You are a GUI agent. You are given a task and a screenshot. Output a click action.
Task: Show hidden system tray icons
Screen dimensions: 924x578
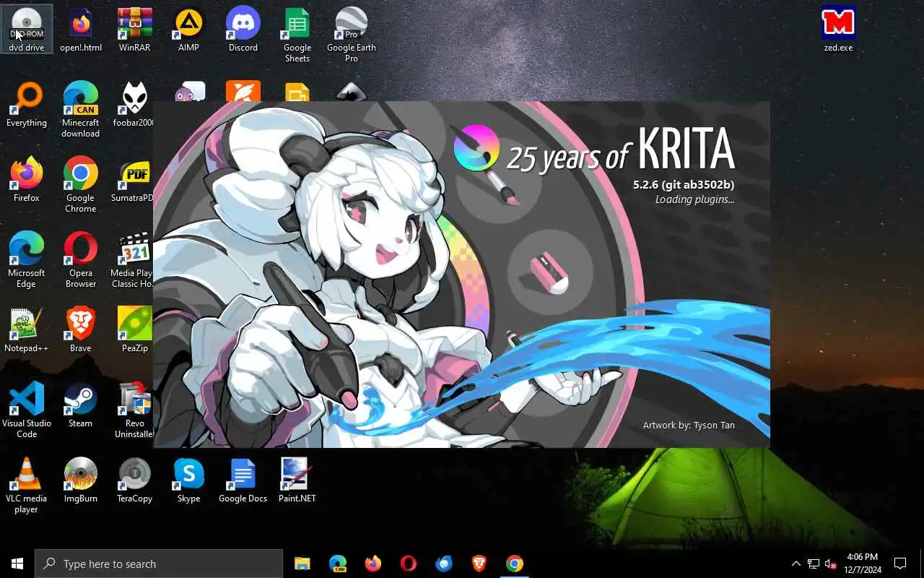point(796,564)
